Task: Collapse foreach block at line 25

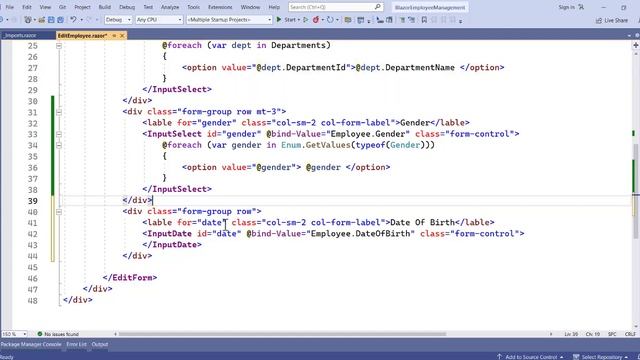Action: [x=59, y=46]
